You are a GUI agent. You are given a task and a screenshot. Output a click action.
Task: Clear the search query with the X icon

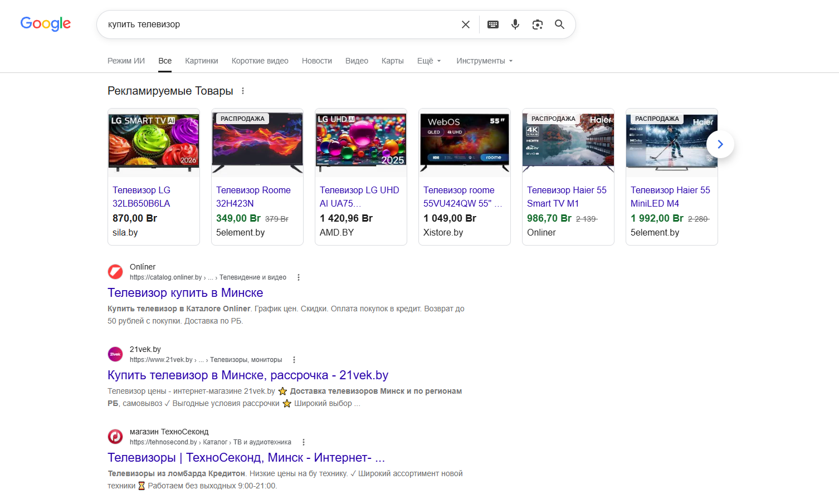pyautogui.click(x=466, y=25)
